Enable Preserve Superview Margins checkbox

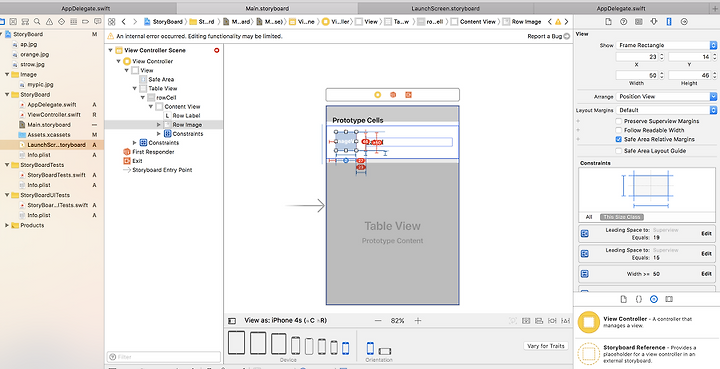tap(619, 121)
